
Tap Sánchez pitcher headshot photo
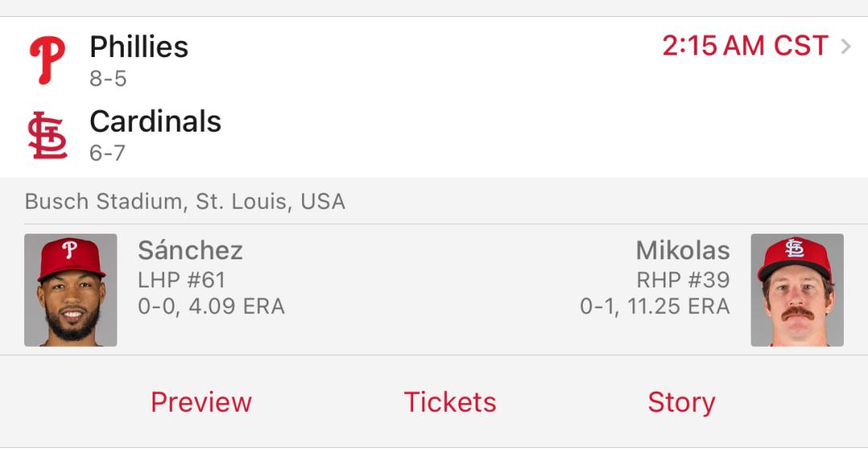tap(70, 290)
